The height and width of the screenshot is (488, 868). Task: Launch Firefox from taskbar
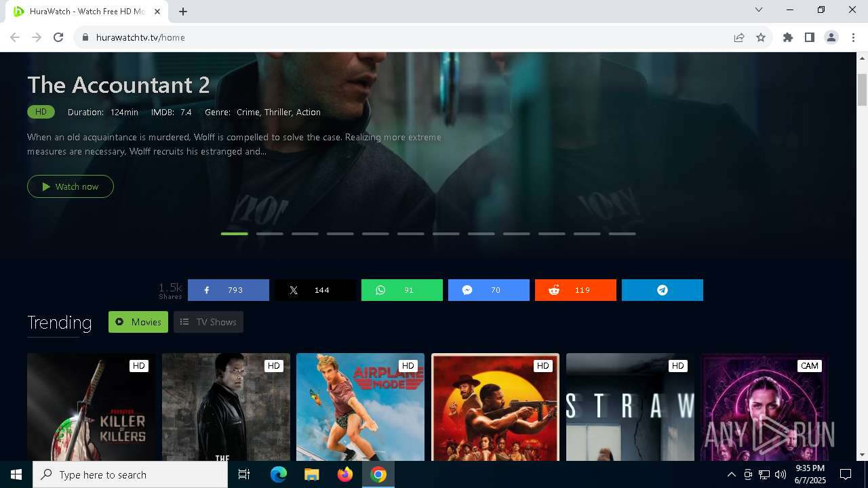coord(345,474)
